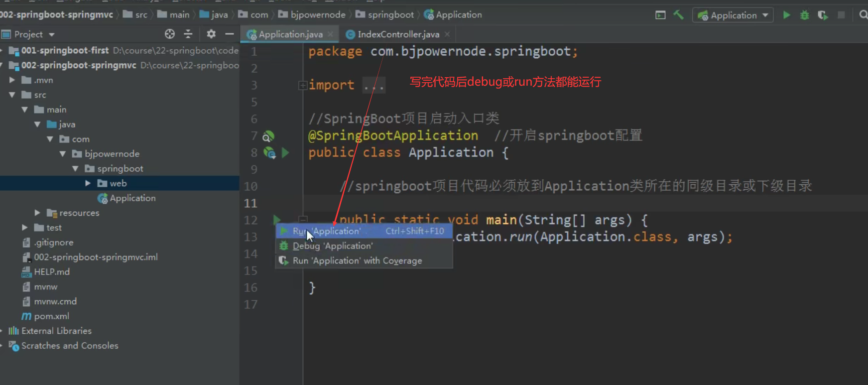Click the Locate/Select Opened File target icon
Viewport: 868px width, 385px height.
point(170,34)
